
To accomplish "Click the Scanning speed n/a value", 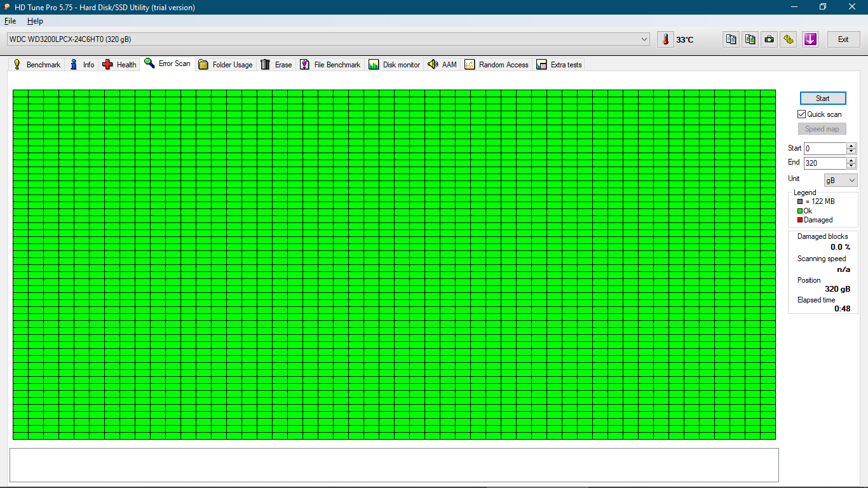I will pyautogui.click(x=844, y=269).
